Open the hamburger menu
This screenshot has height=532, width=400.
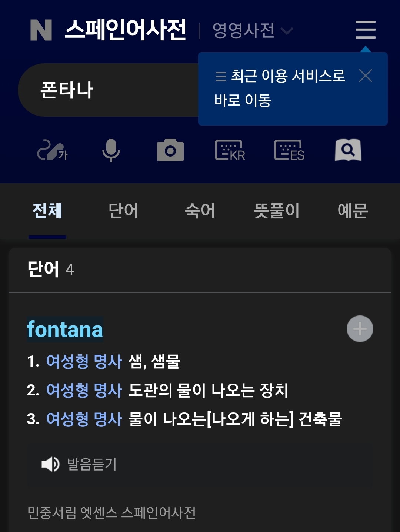pos(365,30)
